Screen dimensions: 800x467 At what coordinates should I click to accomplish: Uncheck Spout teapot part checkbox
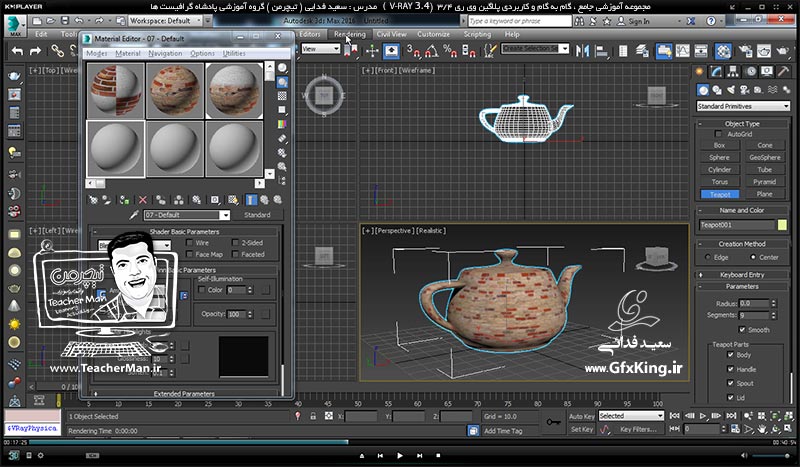tap(730, 383)
